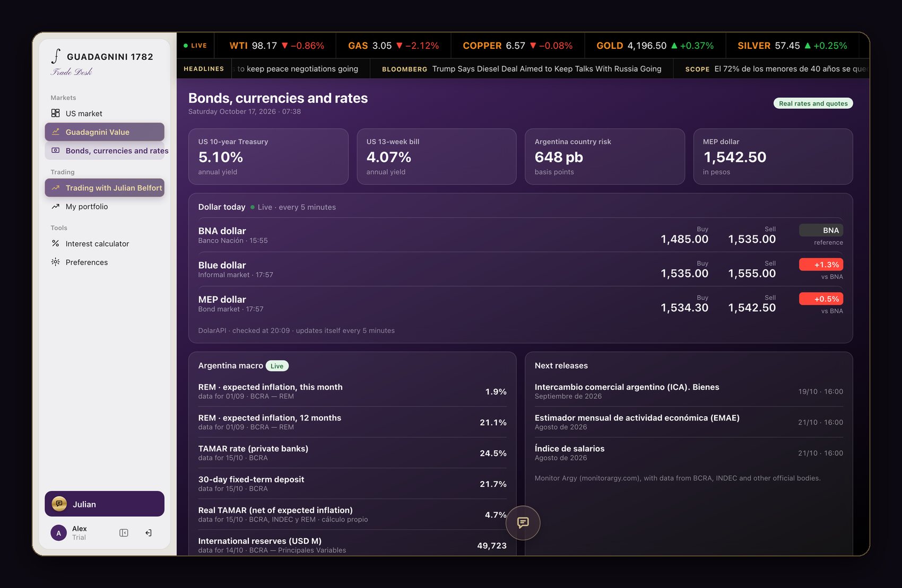
Task: Click REM expected inflation, 12 months row
Action: pos(352,422)
